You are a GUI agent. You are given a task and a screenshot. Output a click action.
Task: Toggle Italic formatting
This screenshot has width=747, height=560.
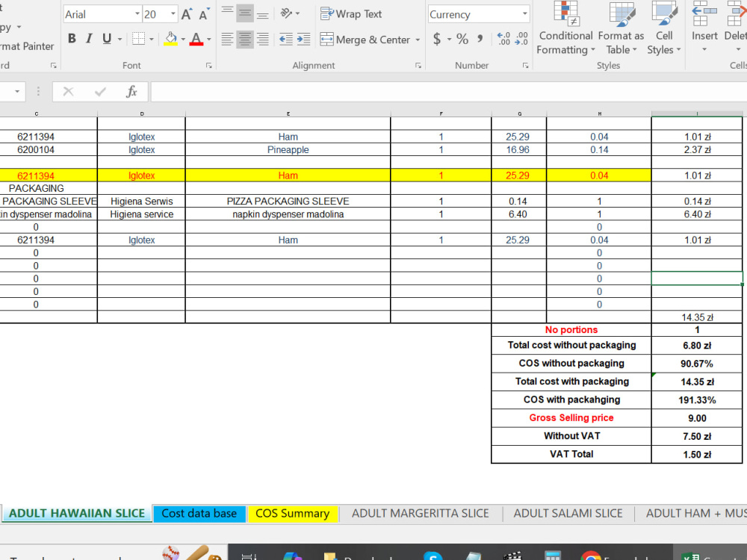(89, 39)
